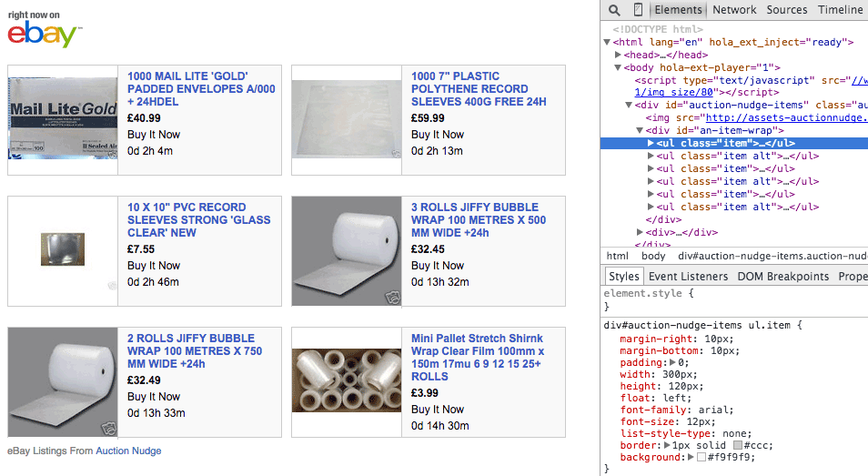Click the £40.99 price text

coord(144,118)
